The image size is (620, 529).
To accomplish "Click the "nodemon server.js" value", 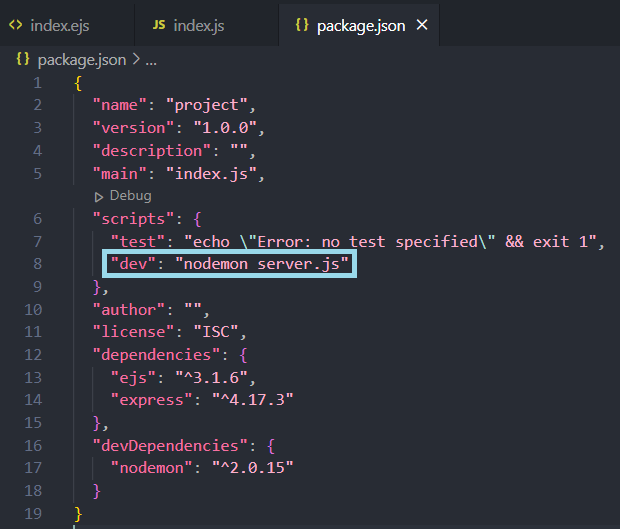I will click(x=262, y=264).
